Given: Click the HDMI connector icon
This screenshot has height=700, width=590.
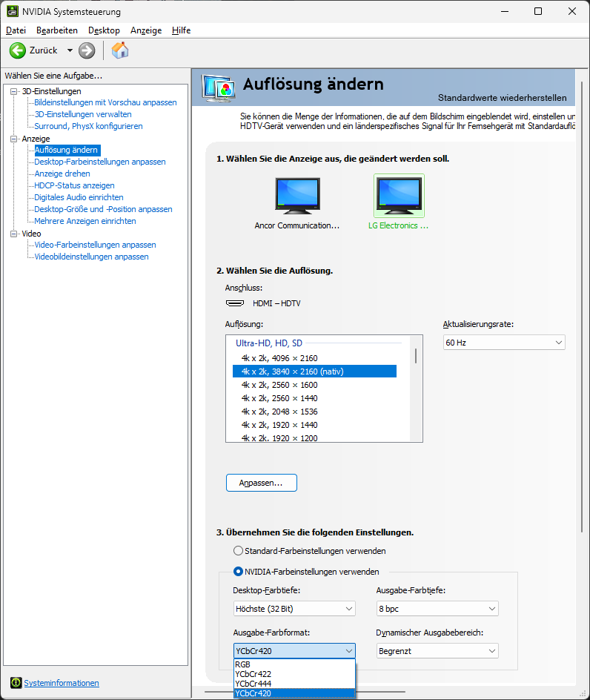Looking at the screenshot, I should pyautogui.click(x=235, y=303).
